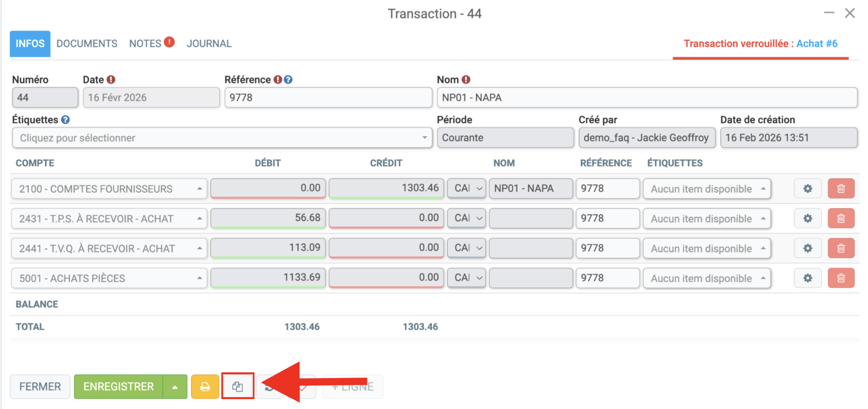Screen dimensions: 868x409
Task: Open settings gear for 2100 Comptes Fournisseurs row
Action: [807, 189]
